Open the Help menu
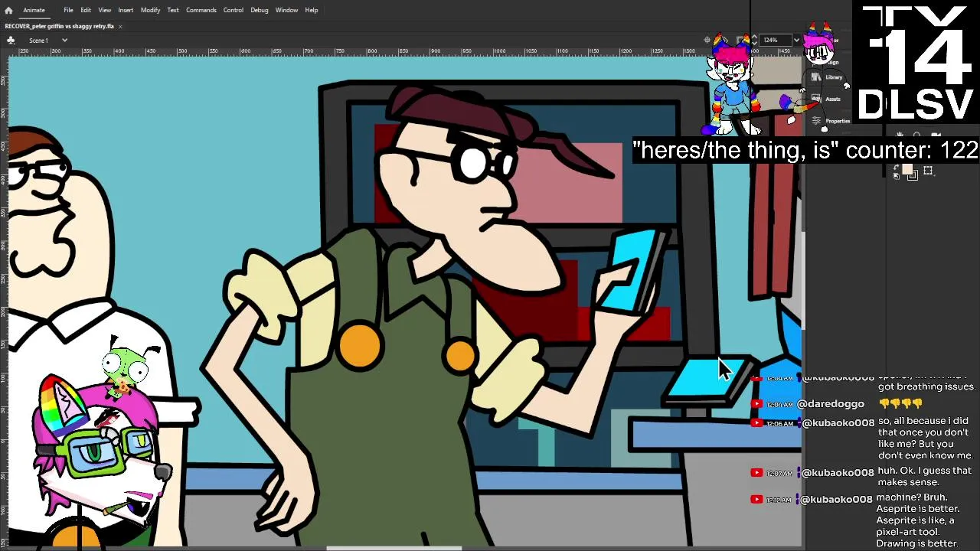980x551 pixels. (x=312, y=10)
